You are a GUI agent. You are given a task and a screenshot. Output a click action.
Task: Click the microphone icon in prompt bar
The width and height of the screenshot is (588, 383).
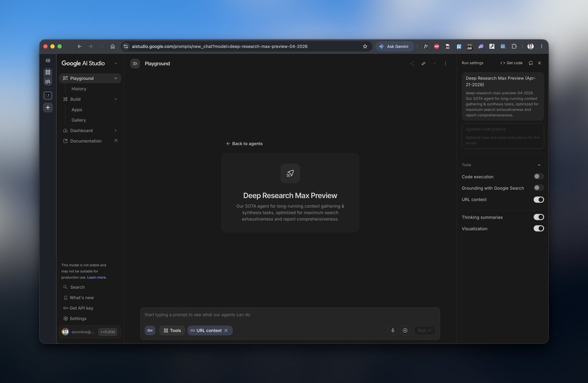point(392,331)
